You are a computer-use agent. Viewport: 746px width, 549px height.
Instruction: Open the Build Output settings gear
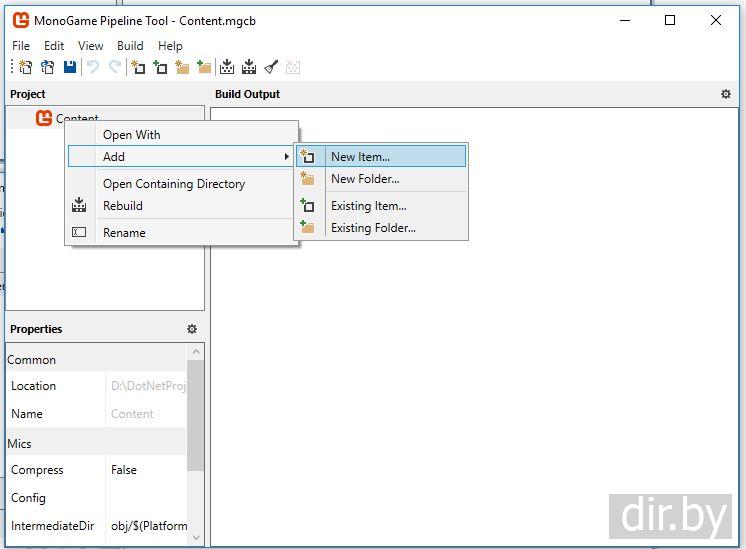pyautogui.click(x=726, y=94)
